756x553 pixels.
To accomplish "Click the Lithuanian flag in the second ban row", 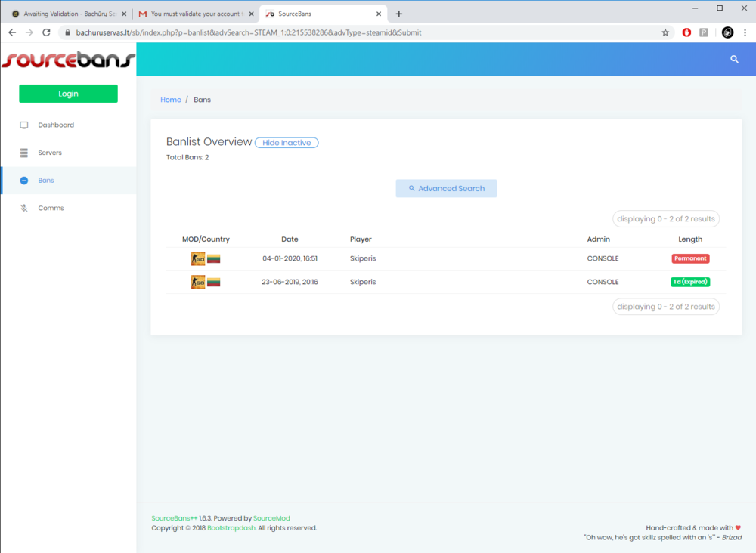I will point(213,282).
